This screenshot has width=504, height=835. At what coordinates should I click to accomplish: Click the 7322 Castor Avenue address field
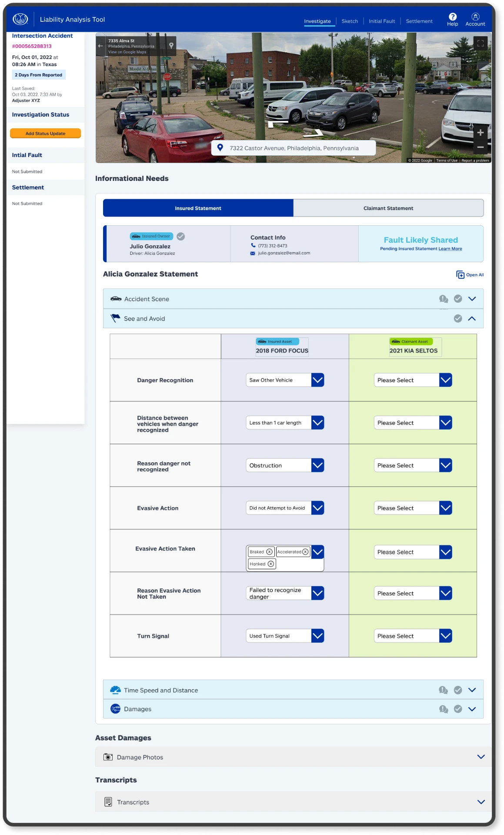[x=294, y=148]
